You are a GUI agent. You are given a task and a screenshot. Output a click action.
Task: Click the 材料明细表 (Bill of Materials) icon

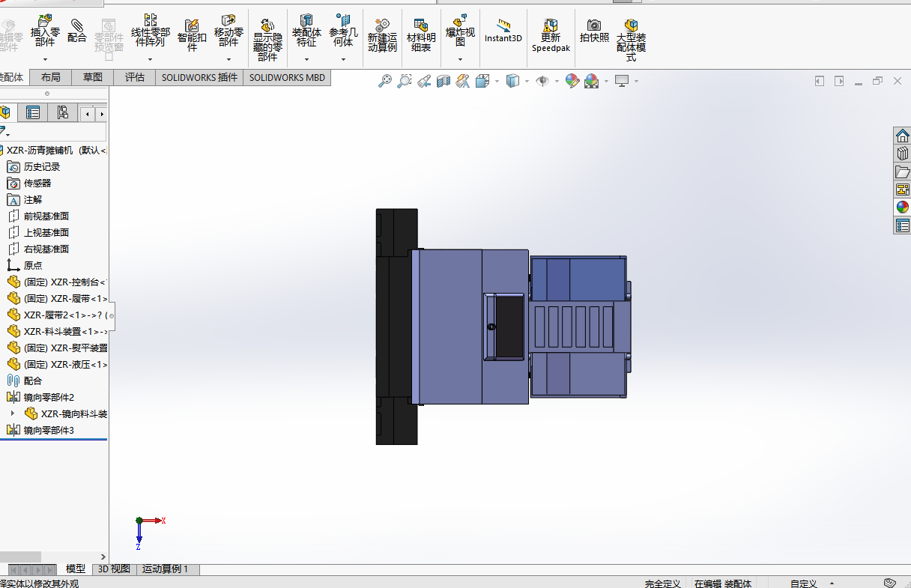[421, 25]
